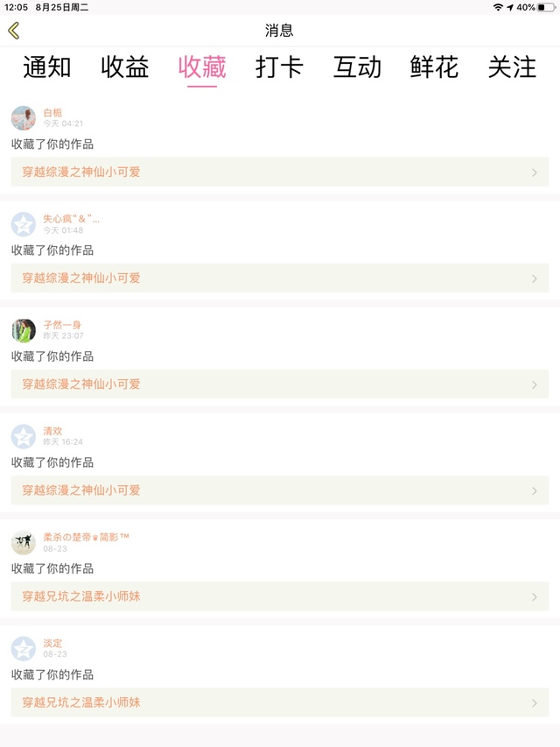Tap 淡定's default avatar icon
The image size is (560, 747).
24,649
